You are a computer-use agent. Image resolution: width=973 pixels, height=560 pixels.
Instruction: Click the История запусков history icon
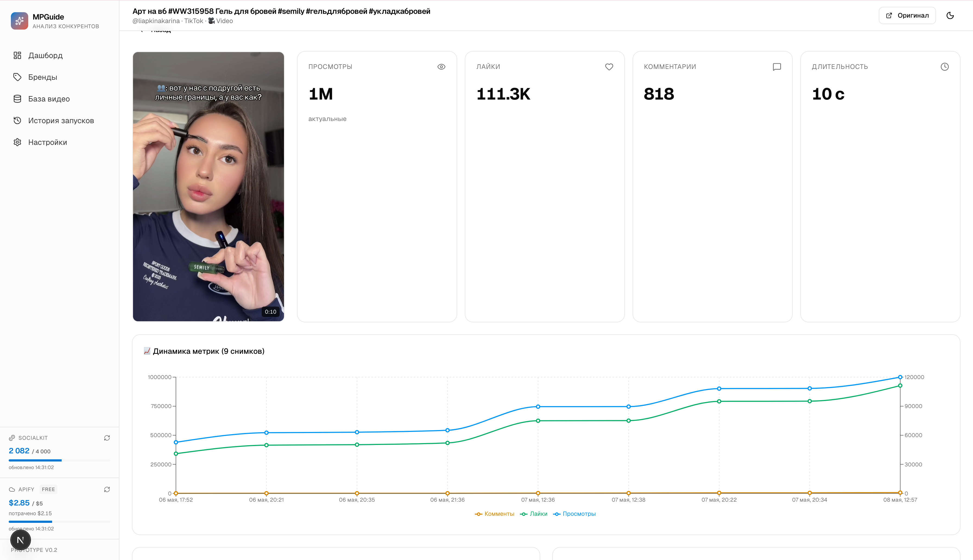click(17, 120)
